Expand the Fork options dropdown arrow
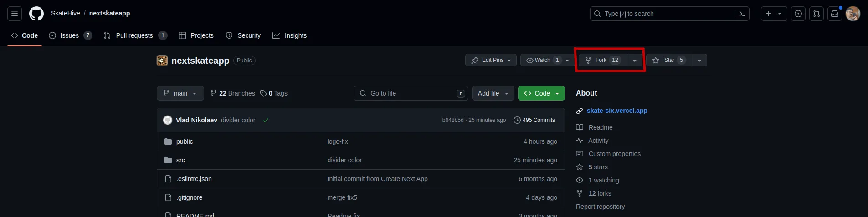868x217 pixels. pyautogui.click(x=635, y=61)
